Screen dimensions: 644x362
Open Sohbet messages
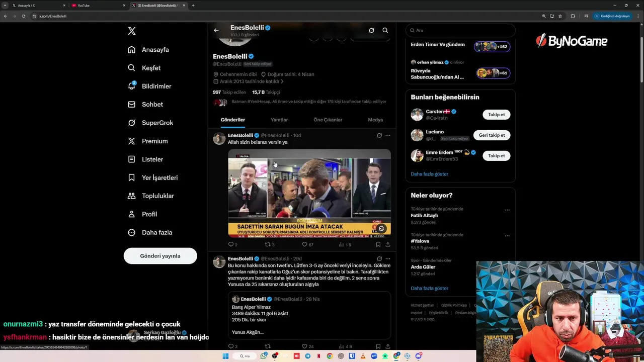(x=145, y=105)
